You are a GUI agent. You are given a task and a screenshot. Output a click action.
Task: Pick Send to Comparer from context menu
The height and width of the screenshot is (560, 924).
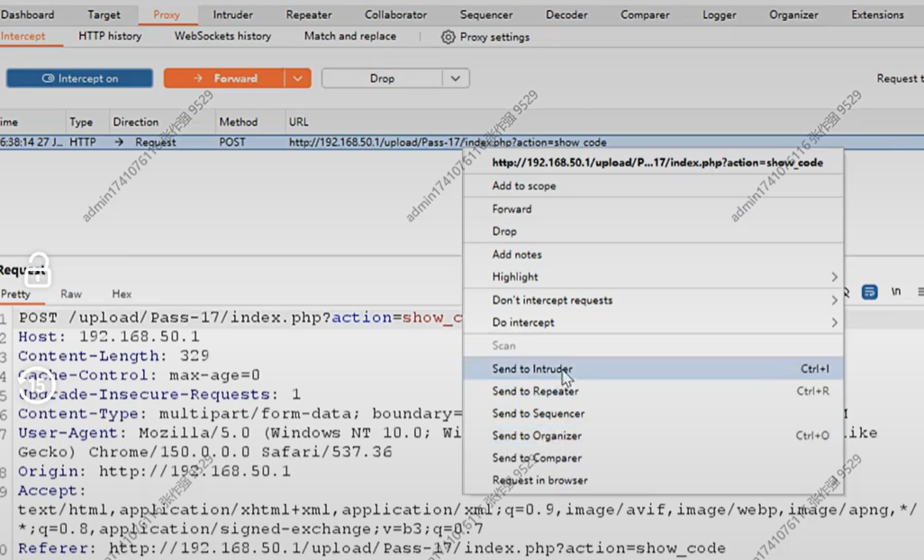tap(653, 458)
